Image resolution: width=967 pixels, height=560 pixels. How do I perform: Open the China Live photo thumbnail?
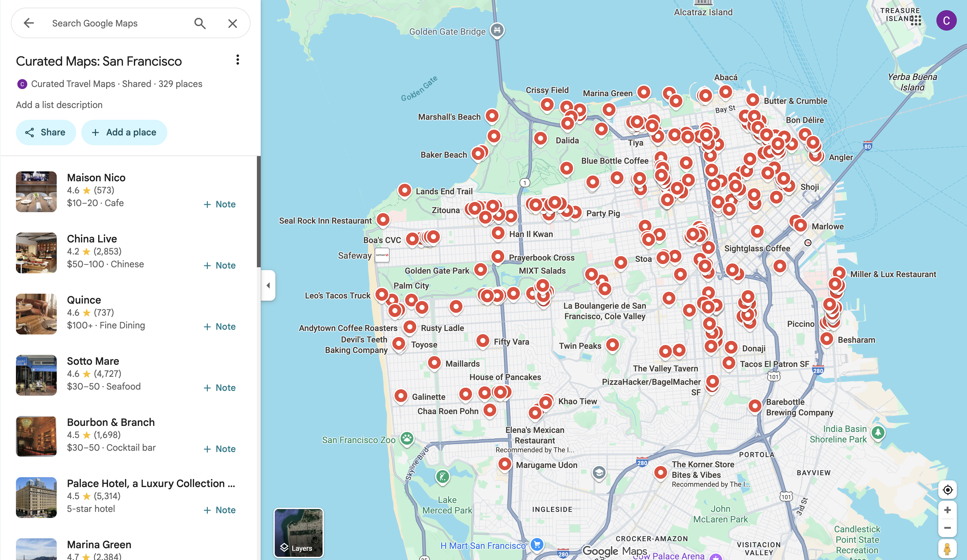coord(36,253)
